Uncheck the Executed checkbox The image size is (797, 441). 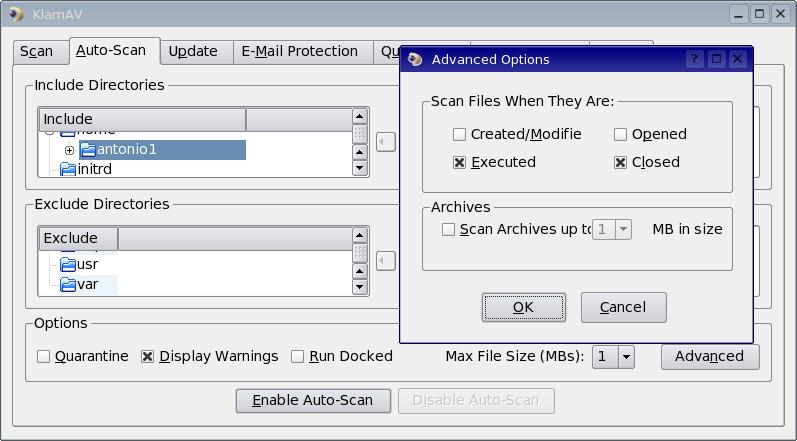[459, 162]
